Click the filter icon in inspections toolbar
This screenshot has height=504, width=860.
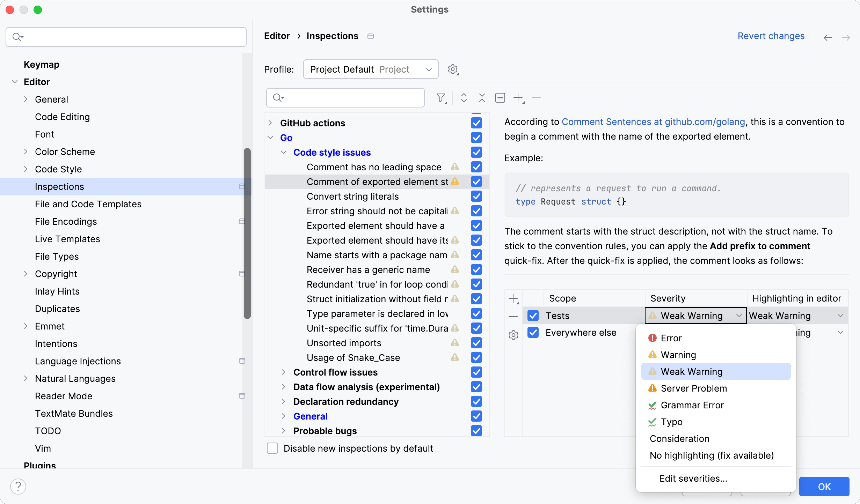[x=443, y=97]
